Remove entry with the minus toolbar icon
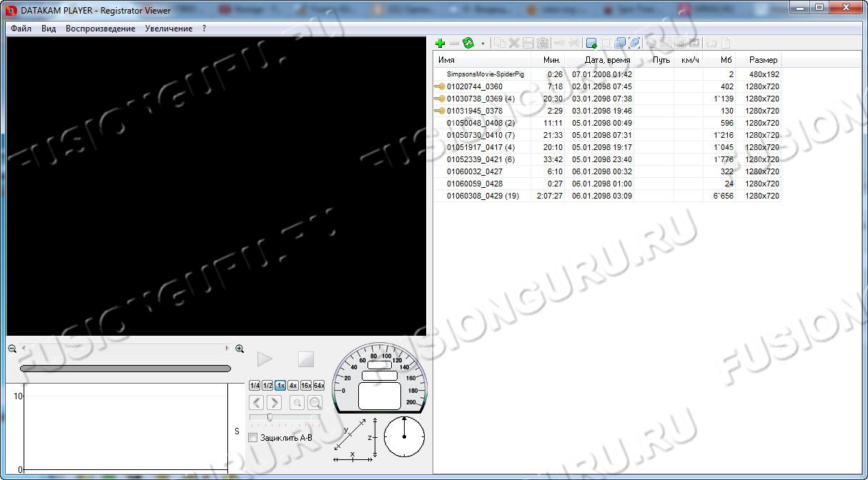This screenshot has width=868, height=480. click(454, 43)
